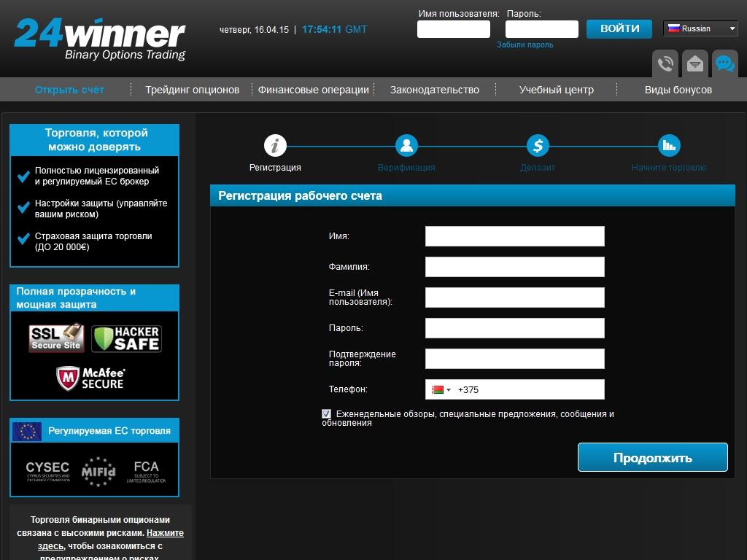Viewport: 747px width, 560px height.
Task: Uncheck the weekly reviews newsletter checkbox
Action: [x=326, y=414]
